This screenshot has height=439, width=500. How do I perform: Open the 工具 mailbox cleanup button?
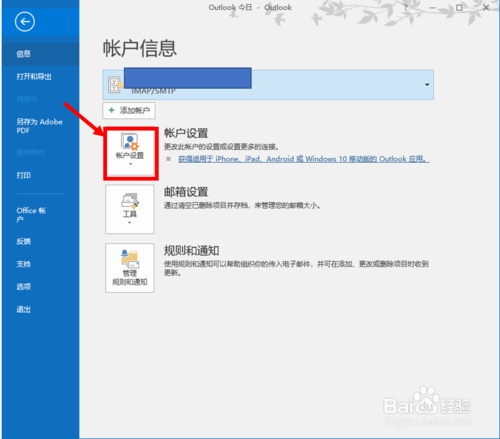(130, 209)
